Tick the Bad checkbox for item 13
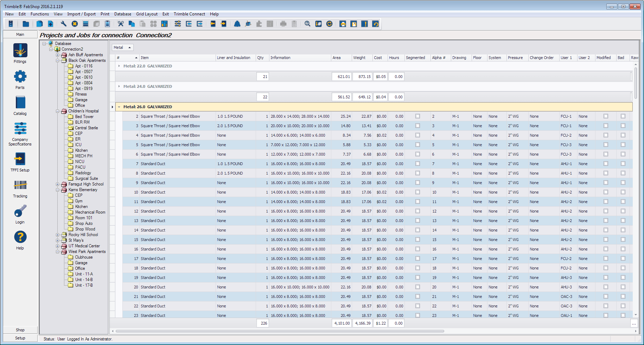The width and height of the screenshot is (644, 345). [x=623, y=221]
